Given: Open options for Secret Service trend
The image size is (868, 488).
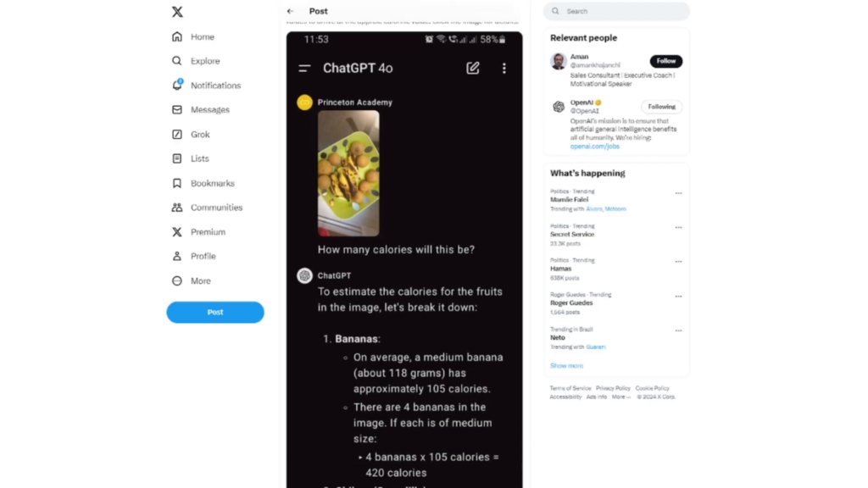Looking at the screenshot, I should click(x=678, y=227).
